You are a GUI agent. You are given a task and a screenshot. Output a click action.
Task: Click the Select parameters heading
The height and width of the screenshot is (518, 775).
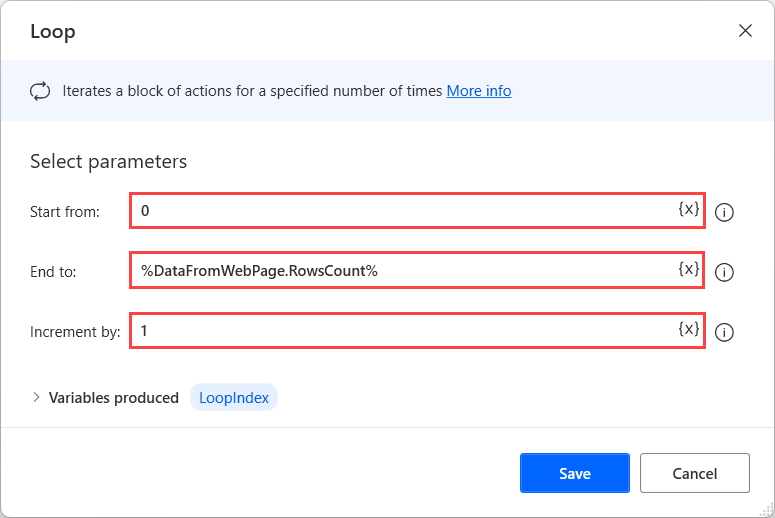point(108,161)
